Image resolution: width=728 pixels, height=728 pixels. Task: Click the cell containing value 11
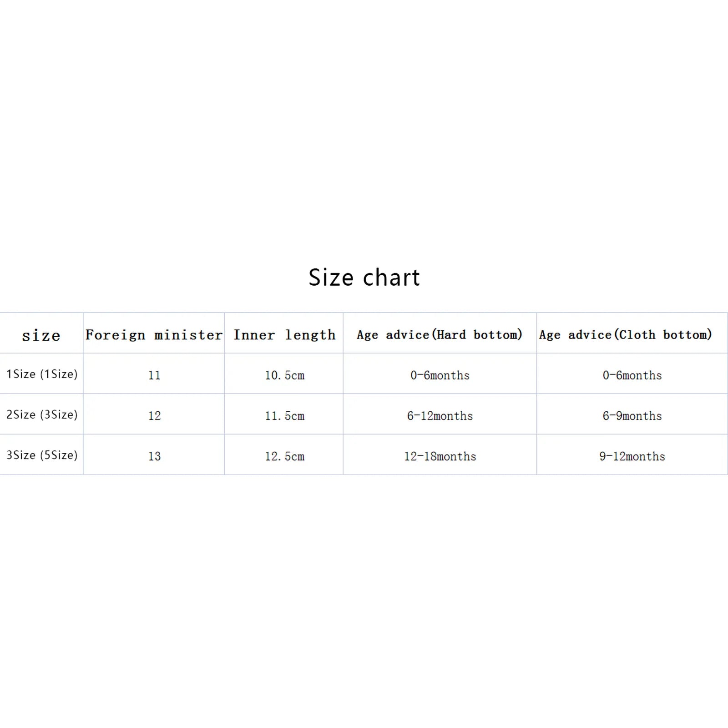point(154,375)
